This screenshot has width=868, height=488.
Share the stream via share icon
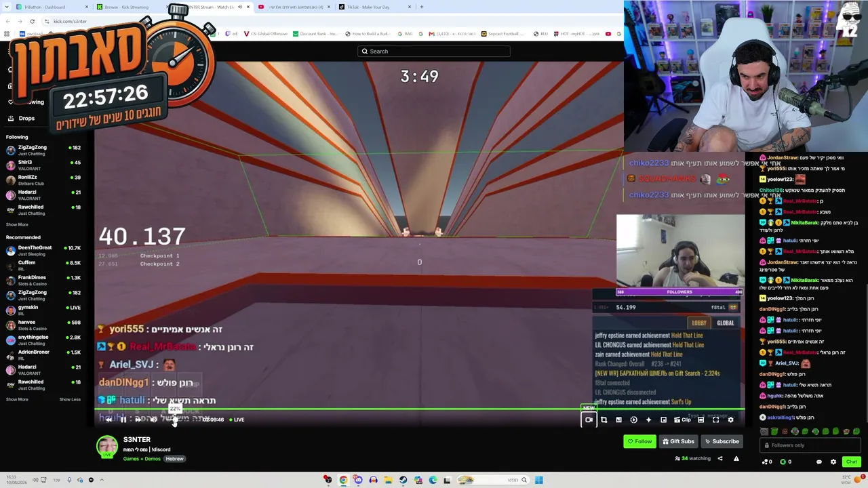(720, 459)
